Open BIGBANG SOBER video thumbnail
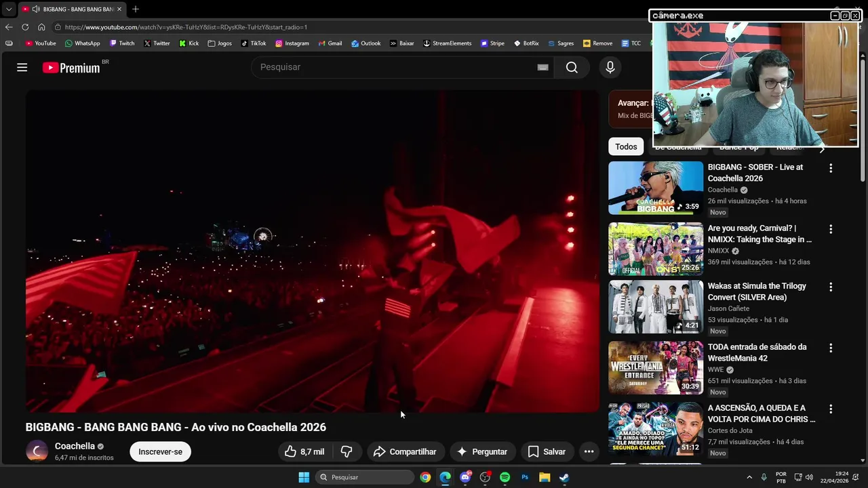Screen dimensions: 868x488 point(656,188)
